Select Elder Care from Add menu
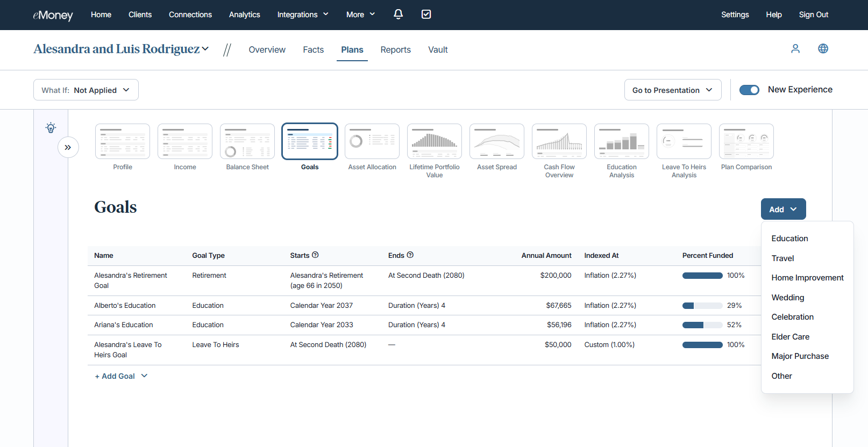This screenshot has height=447, width=868. pos(790,337)
